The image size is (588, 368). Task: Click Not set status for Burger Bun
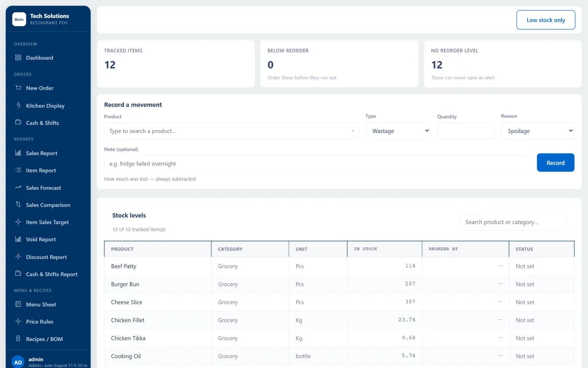click(525, 284)
